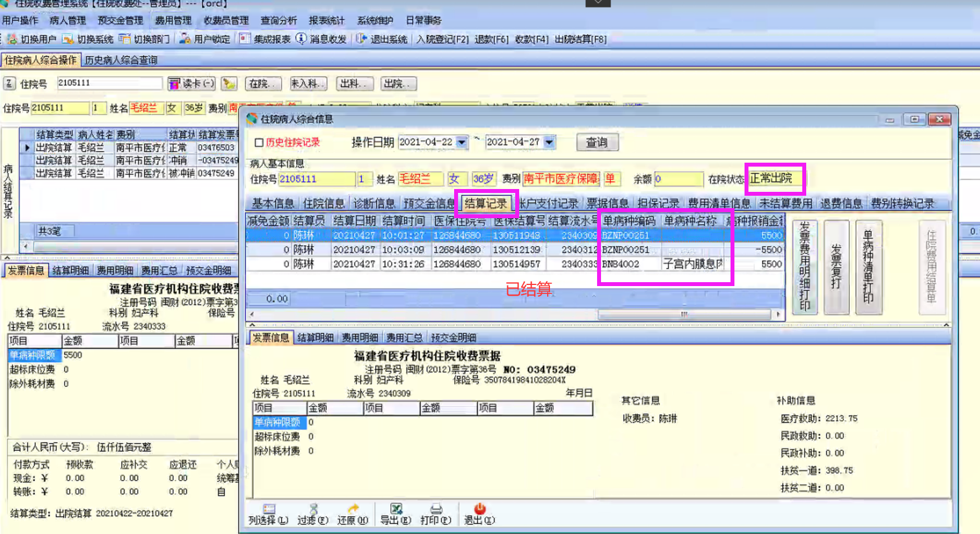Click the 住院病人综合信息 dialog title icon
This screenshot has height=534, width=980.
[x=252, y=119]
